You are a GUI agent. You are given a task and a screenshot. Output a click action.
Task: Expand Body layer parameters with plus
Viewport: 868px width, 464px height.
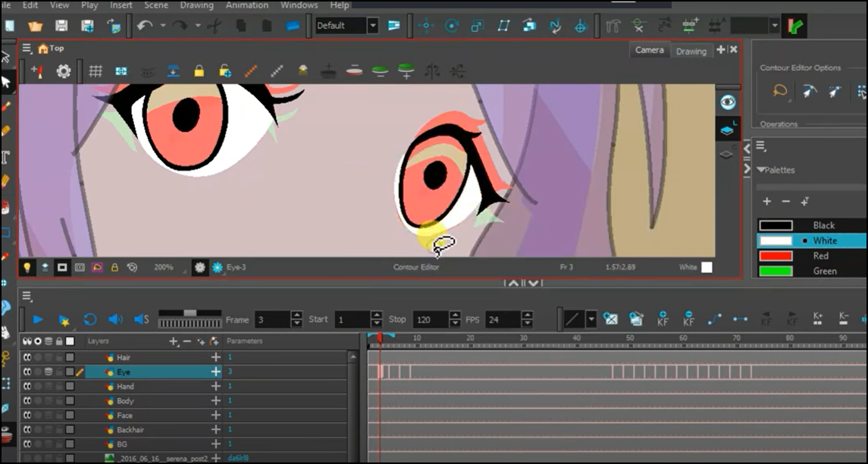pos(216,401)
